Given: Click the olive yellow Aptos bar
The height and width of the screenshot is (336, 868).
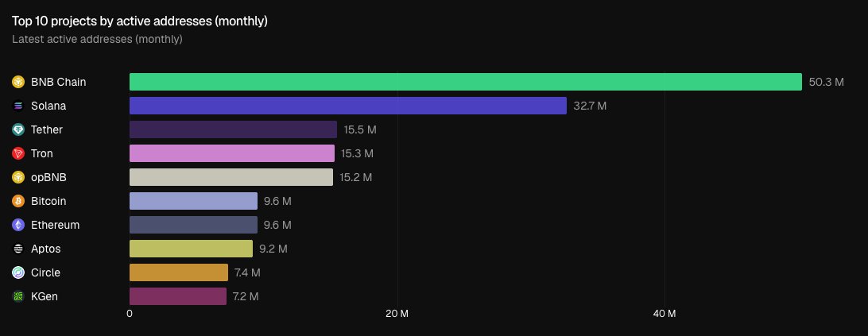Looking at the screenshot, I should (x=191, y=249).
